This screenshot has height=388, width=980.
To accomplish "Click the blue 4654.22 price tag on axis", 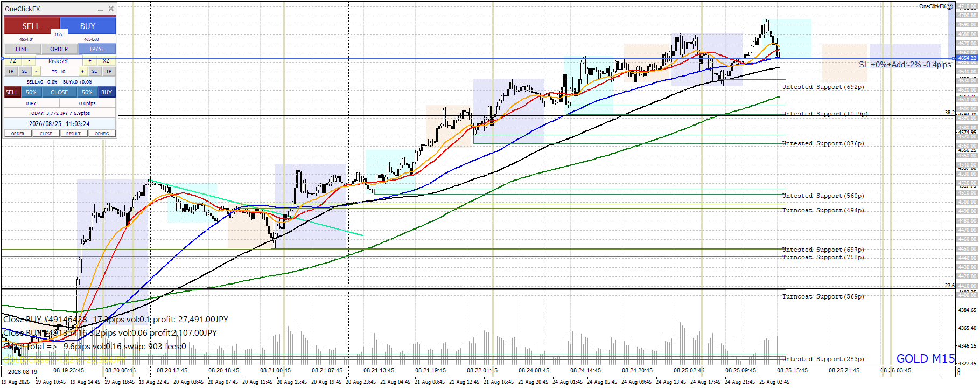I will [x=967, y=58].
